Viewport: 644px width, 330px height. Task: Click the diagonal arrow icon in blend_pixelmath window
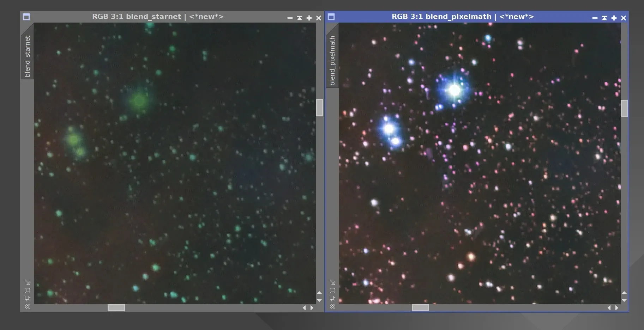pyautogui.click(x=333, y=282)
